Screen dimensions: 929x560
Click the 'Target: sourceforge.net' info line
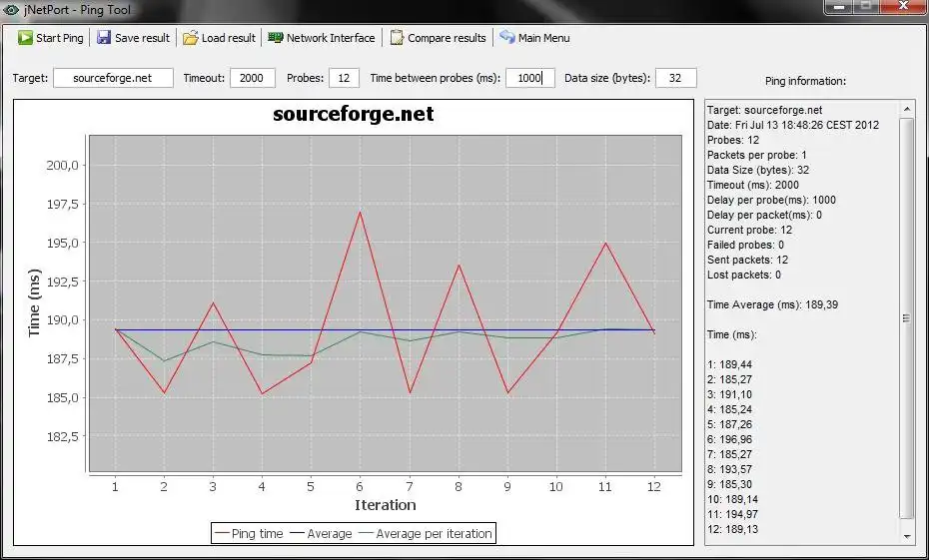coord(765,110)
